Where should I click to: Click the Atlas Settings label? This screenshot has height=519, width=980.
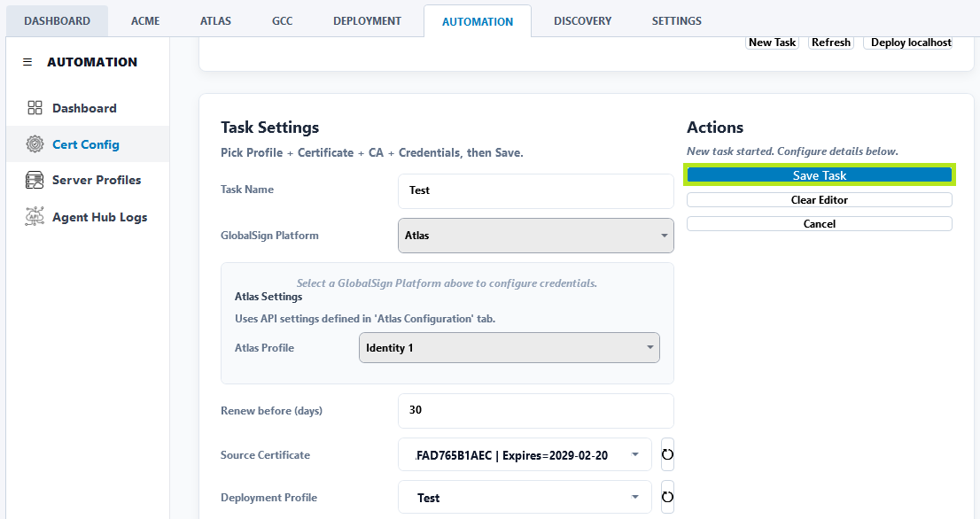click(x=268, y=297)
